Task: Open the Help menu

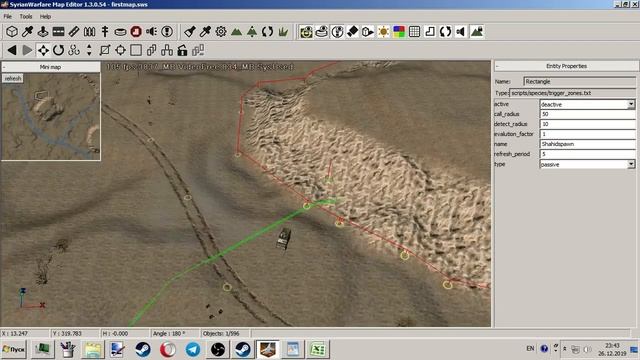Action: click(x=45, y=16)
